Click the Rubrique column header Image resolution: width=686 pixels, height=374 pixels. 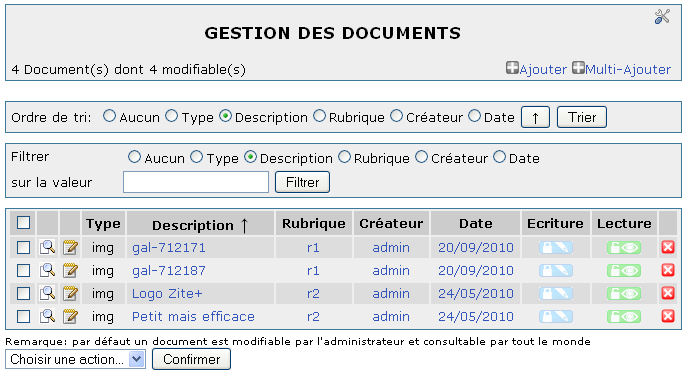click(x=314, y=224)
